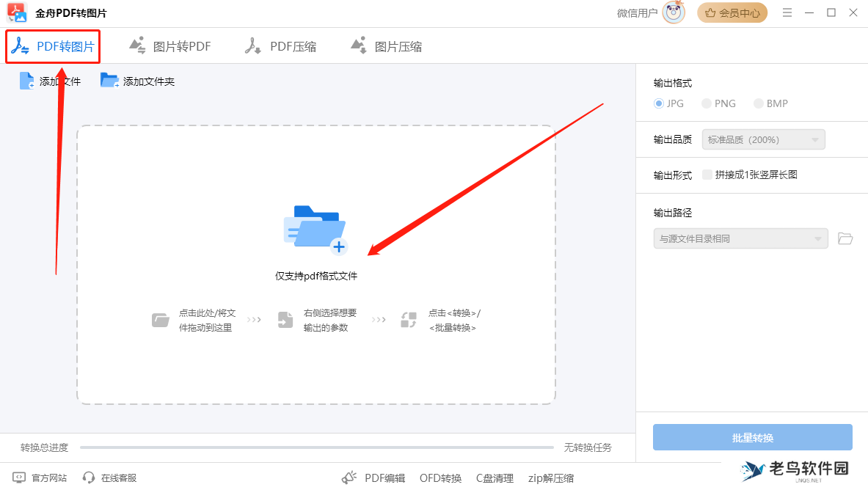868x490 pixels.
Task: Enable 拼接成1张竖屏长图 stitching option
Action: 707,175
